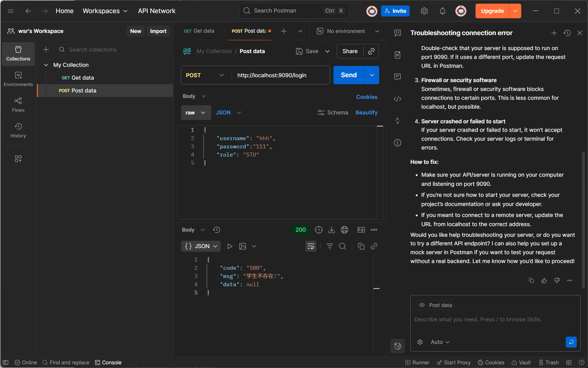This screenshot has height=368, width=588.
Task: Copy response link icon
Action: click(x=374, y=246)
